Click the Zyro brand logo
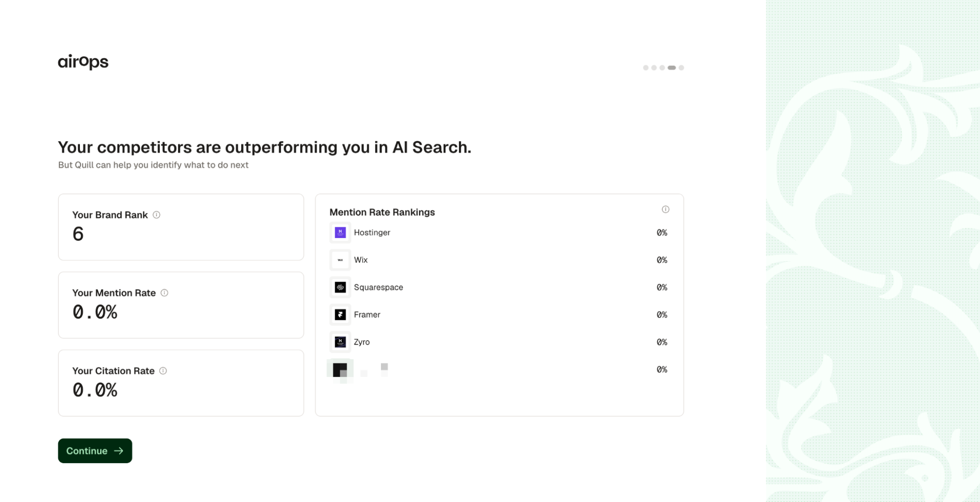The width and height of the screenshot is (980, 502). tap(340, 342)
